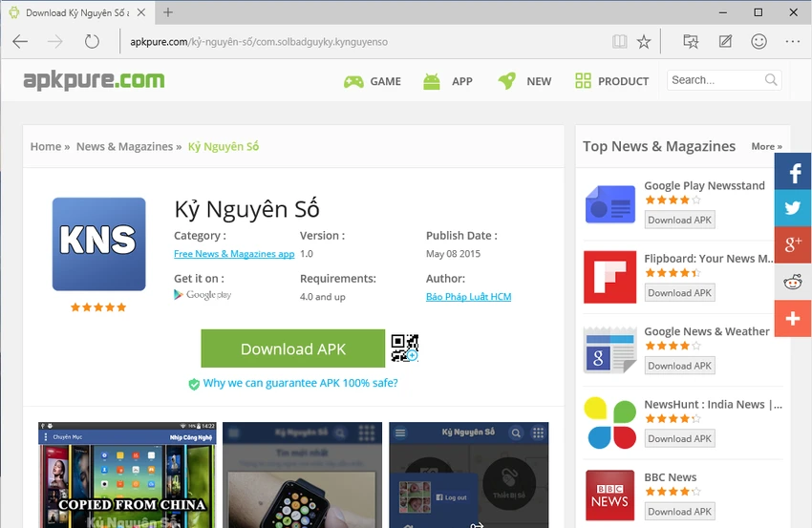Click the Kỷ Nguyên Số star rating

[x=98, y=307]
